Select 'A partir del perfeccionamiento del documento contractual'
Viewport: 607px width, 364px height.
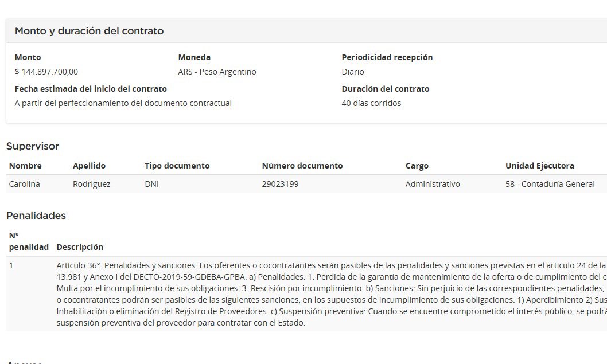pos(123,103)
